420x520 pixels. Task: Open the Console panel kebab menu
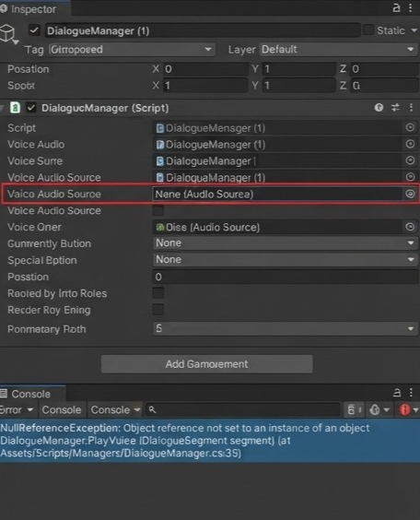(x=411, y=393)
